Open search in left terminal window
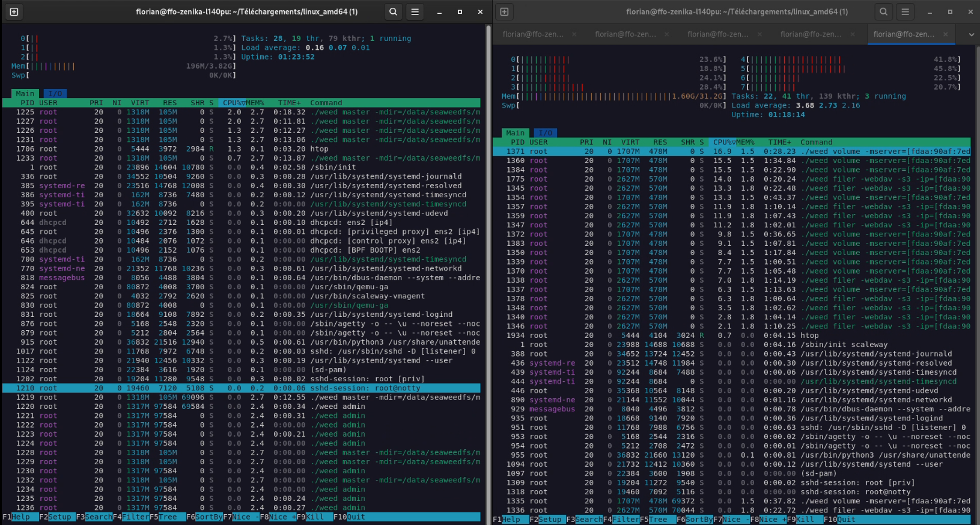Viewport: 980px width, 525px height. pyautogui.click(x=393, y=11)
